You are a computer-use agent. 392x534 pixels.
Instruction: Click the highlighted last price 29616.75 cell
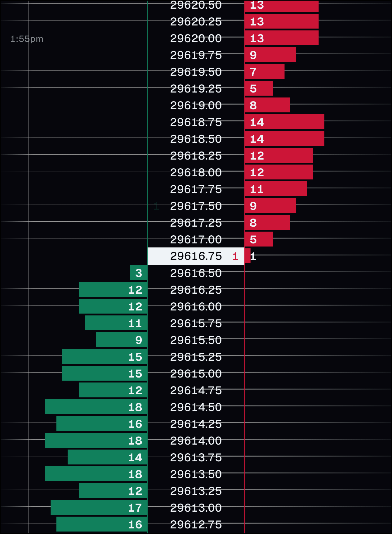tap(196, 256)
